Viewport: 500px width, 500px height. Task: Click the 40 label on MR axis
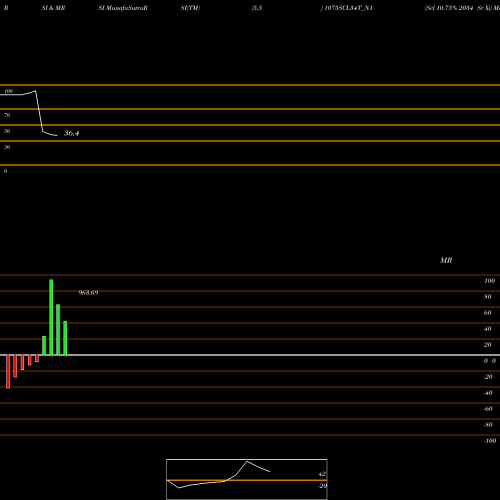(x=488, y=329)
